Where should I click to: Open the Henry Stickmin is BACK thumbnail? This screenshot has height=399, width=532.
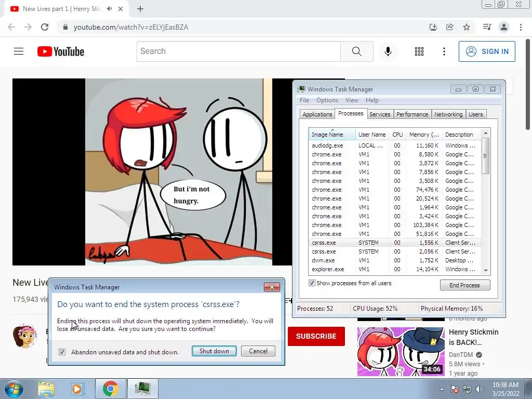click(x=401, y=352)
